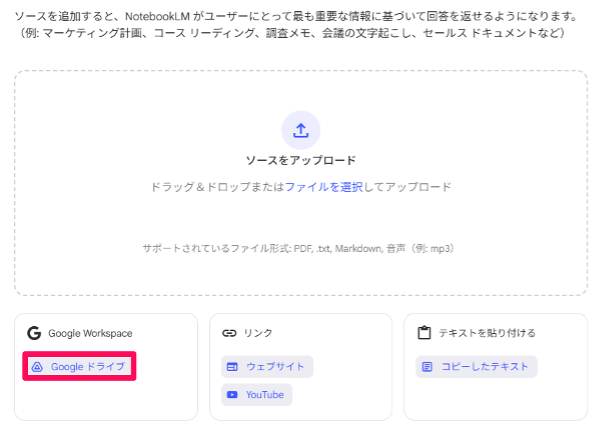Click the ソースをアップロード heading
This screenshot has height=436, width=604.
point(301,160)
